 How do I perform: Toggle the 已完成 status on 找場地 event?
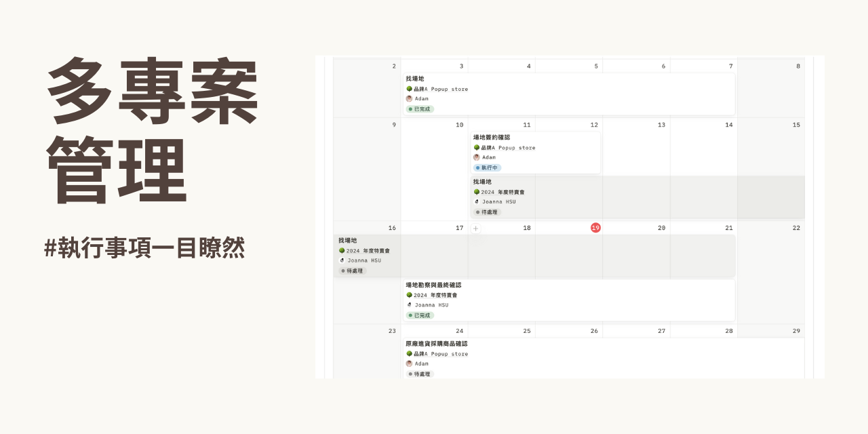point(419,108)
